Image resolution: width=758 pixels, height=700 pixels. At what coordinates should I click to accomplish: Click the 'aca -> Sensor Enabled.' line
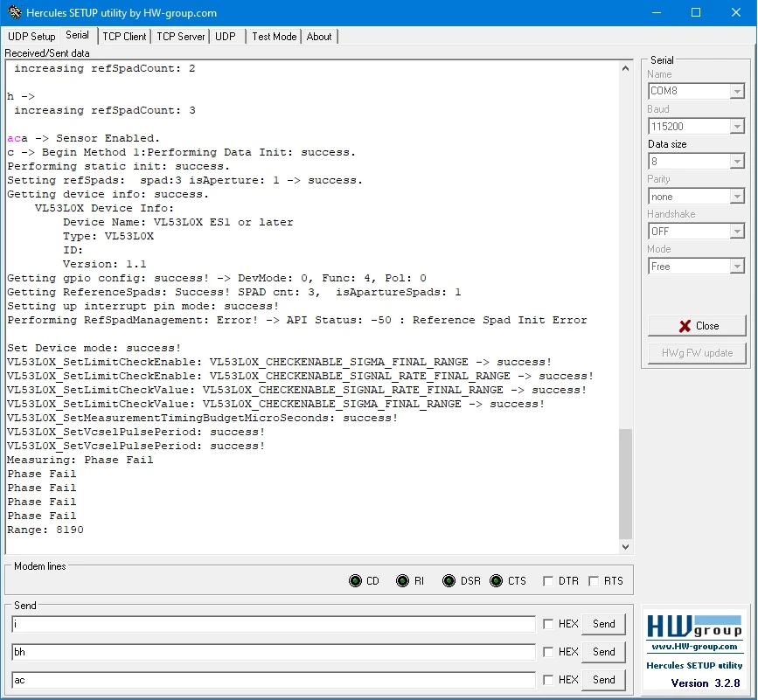click(x=83, y=139)
